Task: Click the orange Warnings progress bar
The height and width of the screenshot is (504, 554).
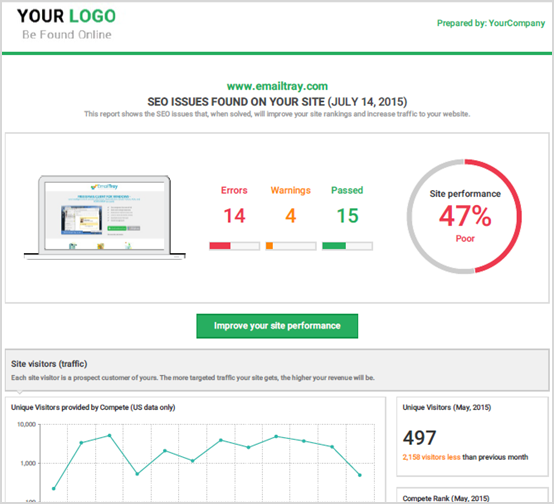Action: tap(290, 246)
